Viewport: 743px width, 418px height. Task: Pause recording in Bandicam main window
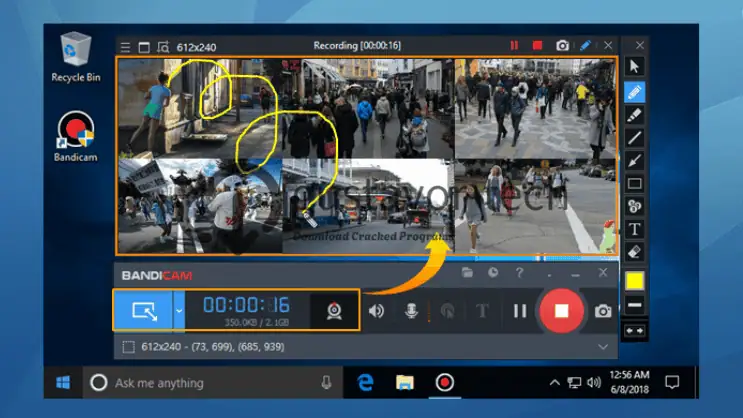click(520, 311)
